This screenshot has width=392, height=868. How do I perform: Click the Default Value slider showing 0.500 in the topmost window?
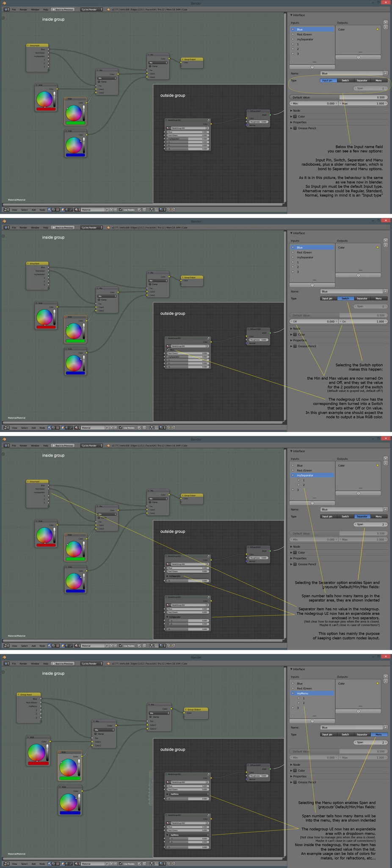pyautogui.click(x=338, y=97)
